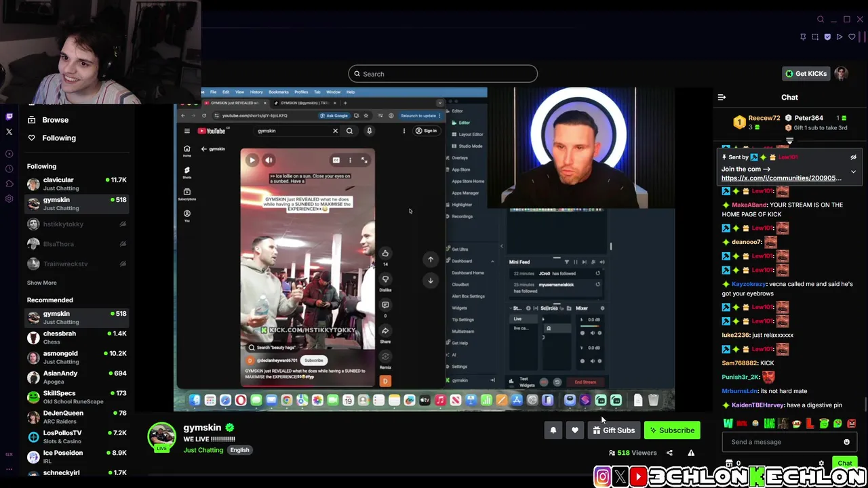The image size is (868, 488).
Task: Click luke2236 username in chat
Action: click(x=737, y=335)
